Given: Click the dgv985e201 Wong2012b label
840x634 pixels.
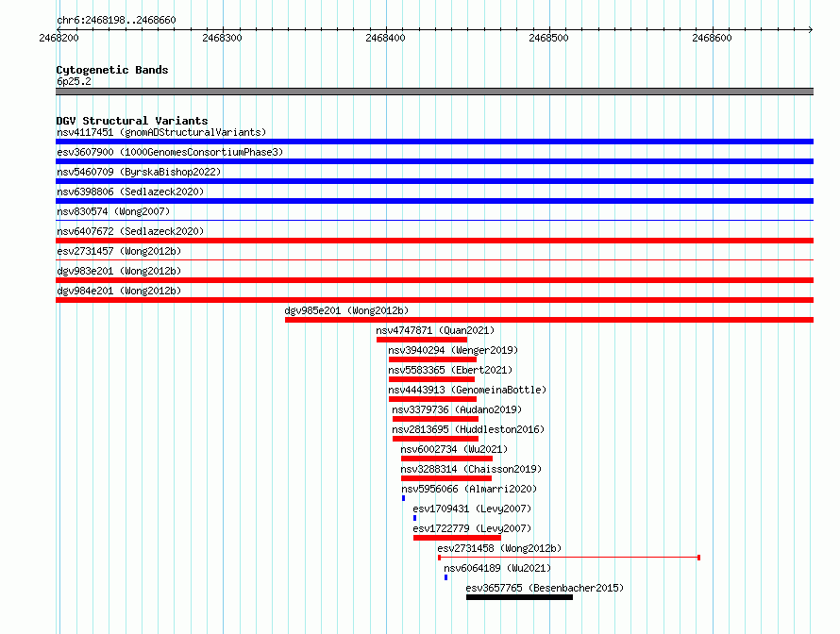Looking at the screenshot, I should (346, 310).
